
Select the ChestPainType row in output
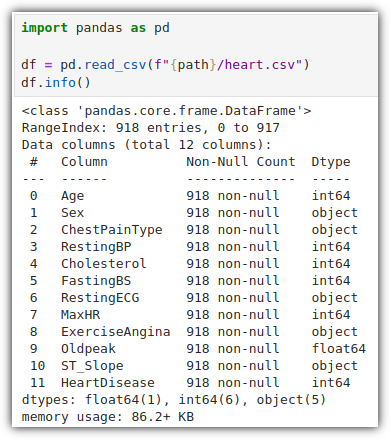194,230
